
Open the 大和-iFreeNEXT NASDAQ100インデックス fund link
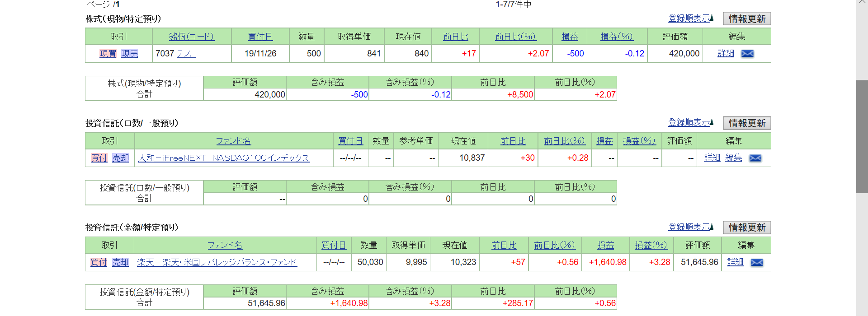(223, 158)
